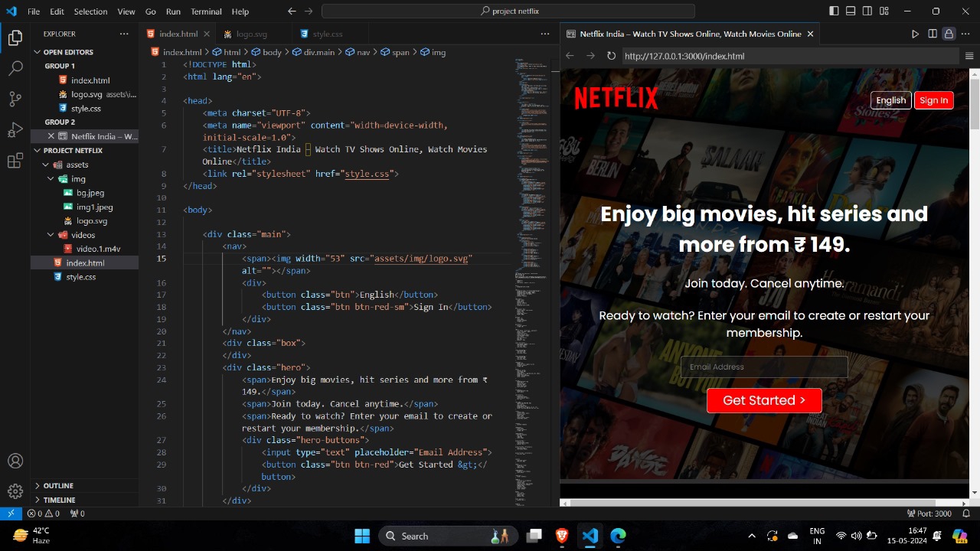The width and height of the screenshot is (980, 551).
Task: Open the Terminal menu
Action: [x=205, y=11]
